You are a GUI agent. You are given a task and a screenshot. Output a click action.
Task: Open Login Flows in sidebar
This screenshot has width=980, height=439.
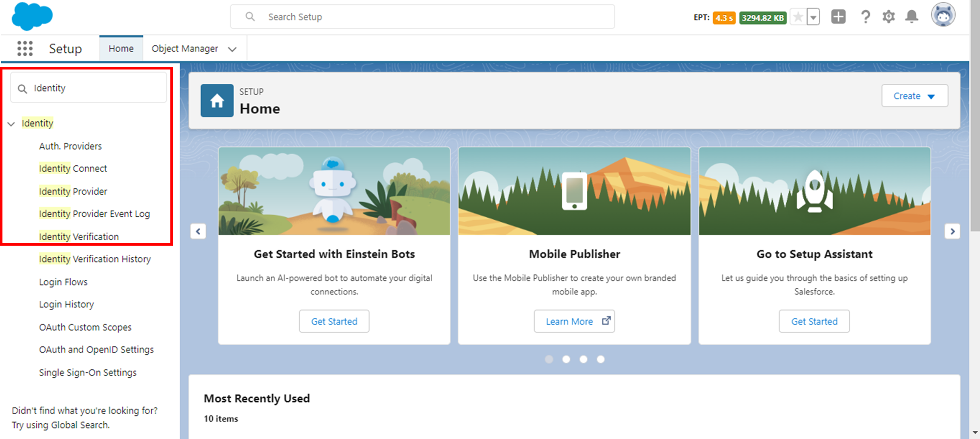63,282
